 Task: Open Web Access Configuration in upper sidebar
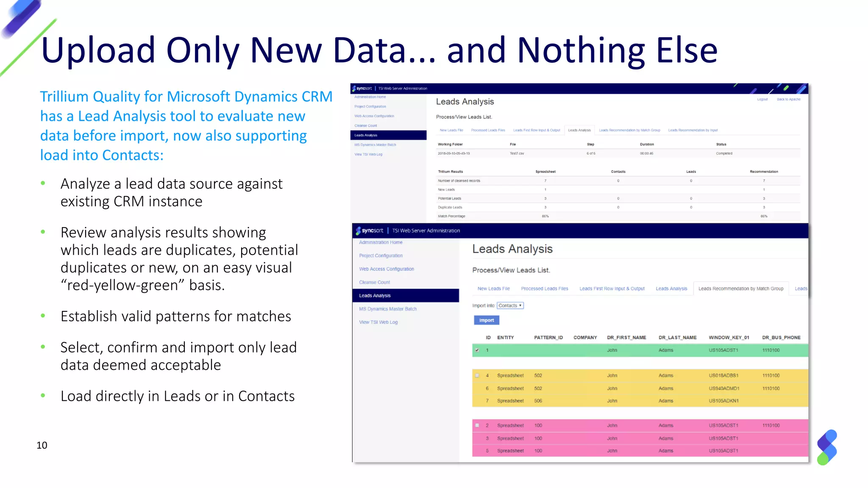click(x=374, y=116)
